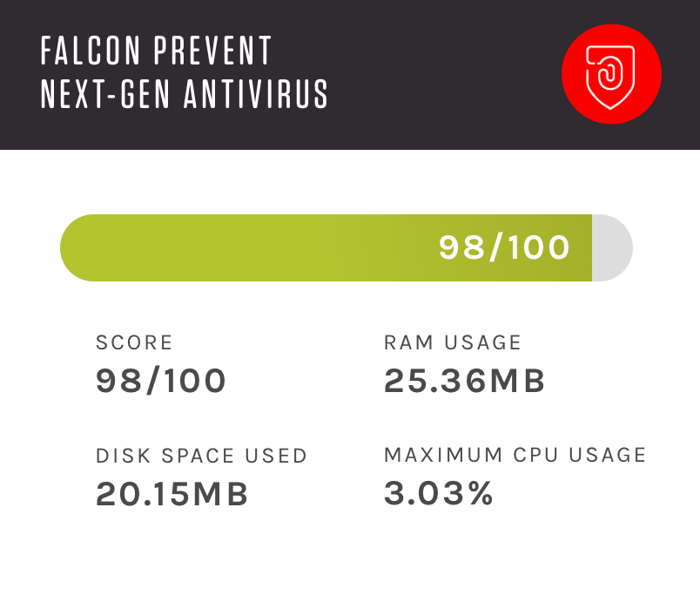Image resolution: width=700 pixels, height=609 pixels.
Task: Click the DISK SPACE USED label
Action: 202,456
